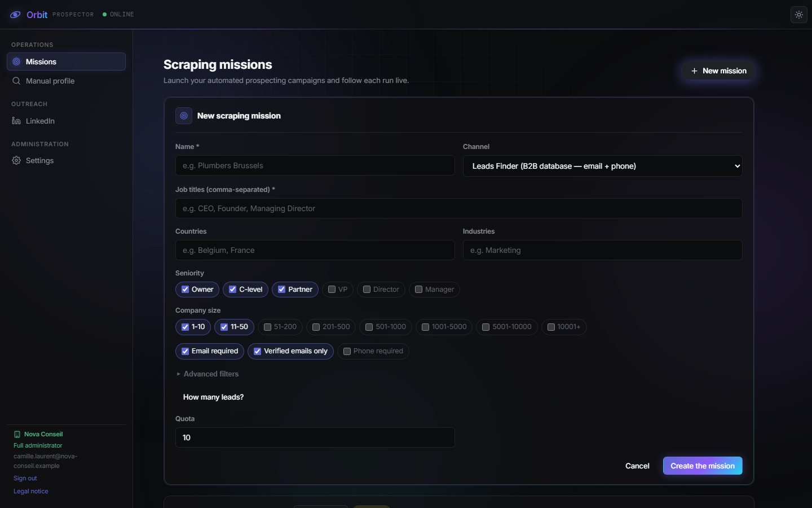Click the plus icon on New mission
Screen dimensions: 812x508
tap(694, 71)
